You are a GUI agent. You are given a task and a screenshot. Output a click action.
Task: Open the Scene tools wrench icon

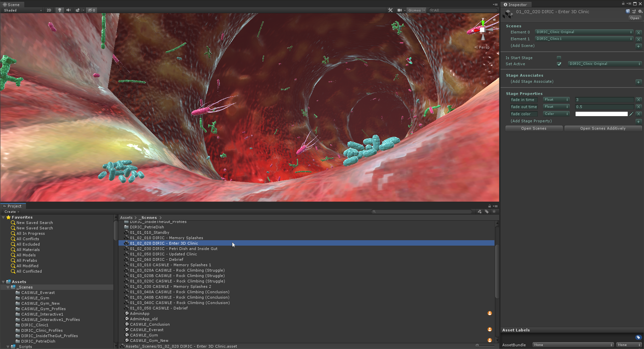pyautogui.click(x=391, y=10)
